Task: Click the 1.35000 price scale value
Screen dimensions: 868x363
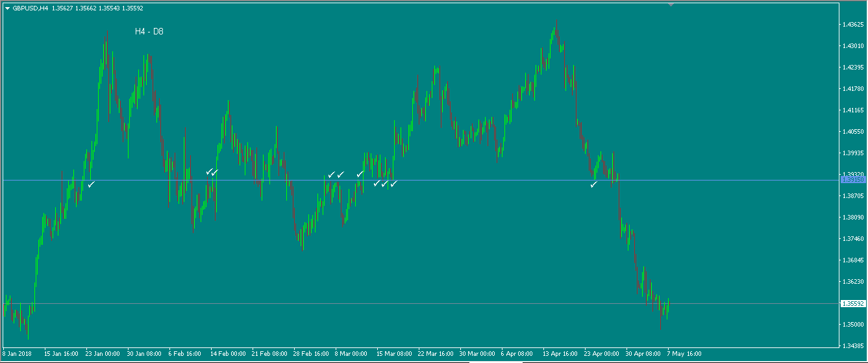Action: 852,325
